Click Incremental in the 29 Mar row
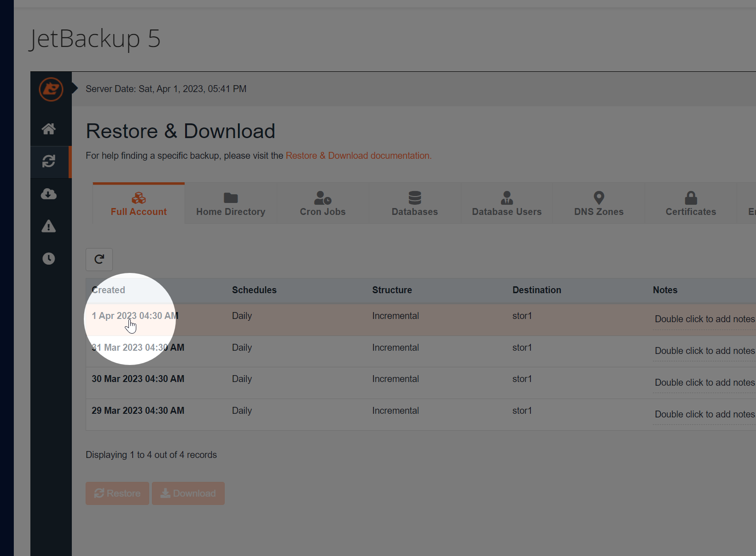The width and height of the screenshot is (756, 556). pos(395,411)
